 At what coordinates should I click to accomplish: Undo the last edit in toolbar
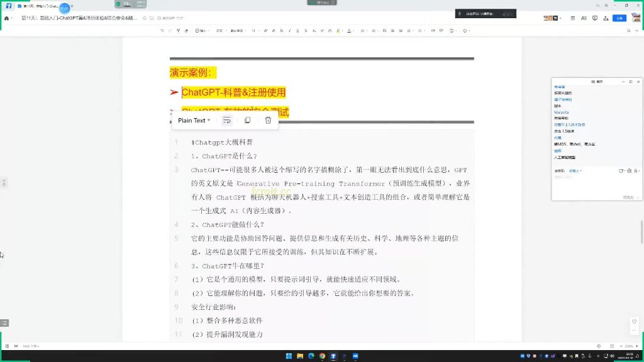coord(162,31)
